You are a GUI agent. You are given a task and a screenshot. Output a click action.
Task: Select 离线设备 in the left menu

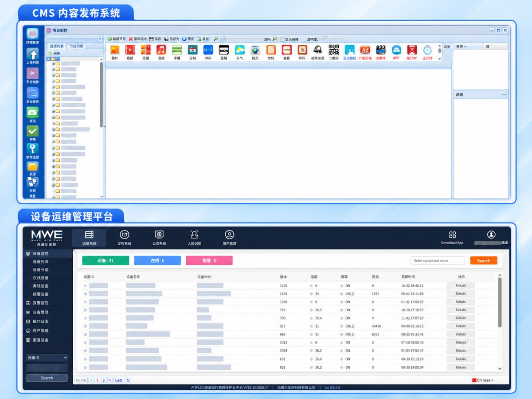point(41,286)
